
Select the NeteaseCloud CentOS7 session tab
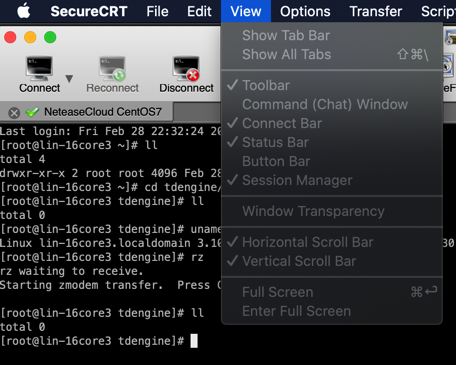(103, 112)
